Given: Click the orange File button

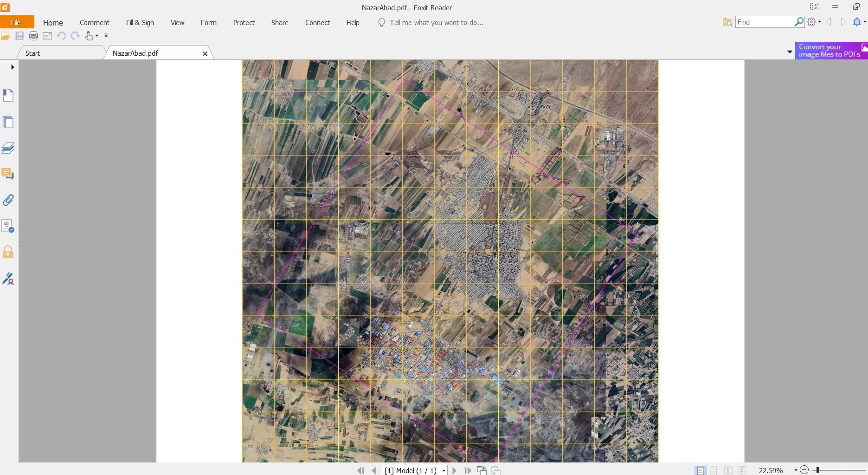Looking at the screenshot, I should [16, 22].
